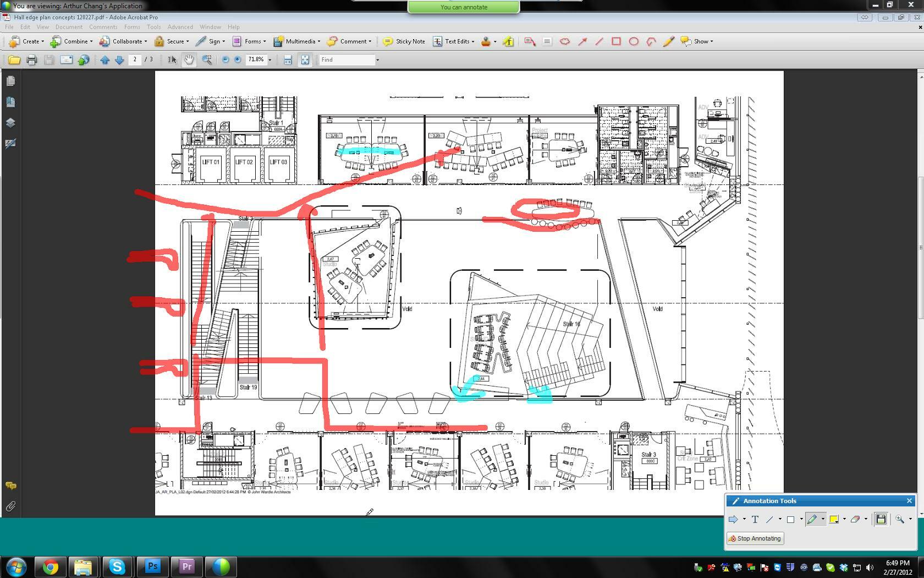This screenshot has height=578, width=924.
Task: Open the Advanced menu
Action: point(180,27)
